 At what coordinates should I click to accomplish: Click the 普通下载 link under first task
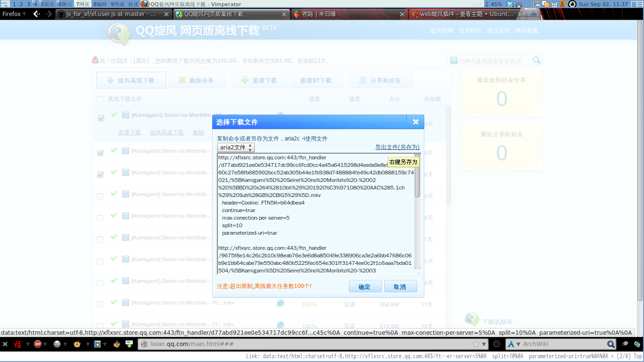point(130,132)
